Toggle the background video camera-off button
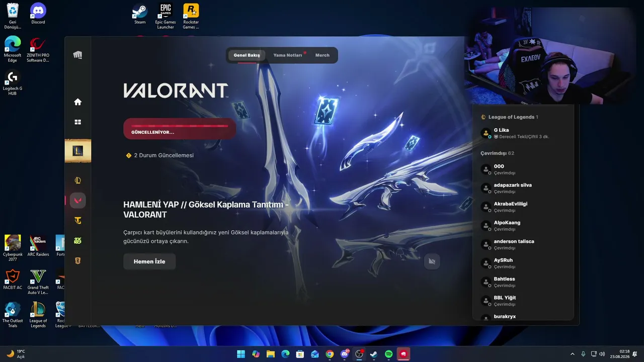Viewport: 644px width, 362px height. tap(432, 261)
